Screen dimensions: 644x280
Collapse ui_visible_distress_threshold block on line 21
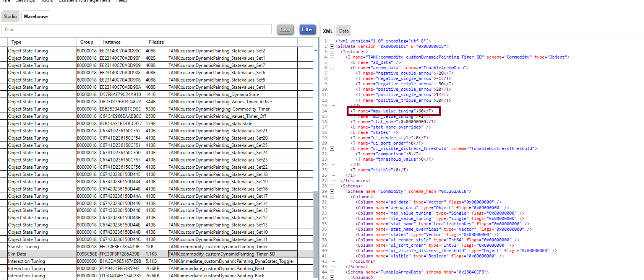tap(332, 148)
